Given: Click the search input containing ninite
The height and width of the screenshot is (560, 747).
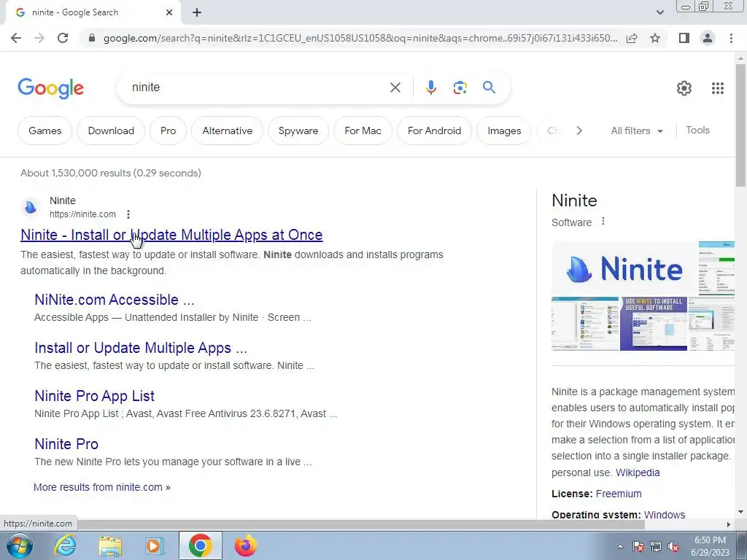Looking at the screenshot, I should click(258, 87).
